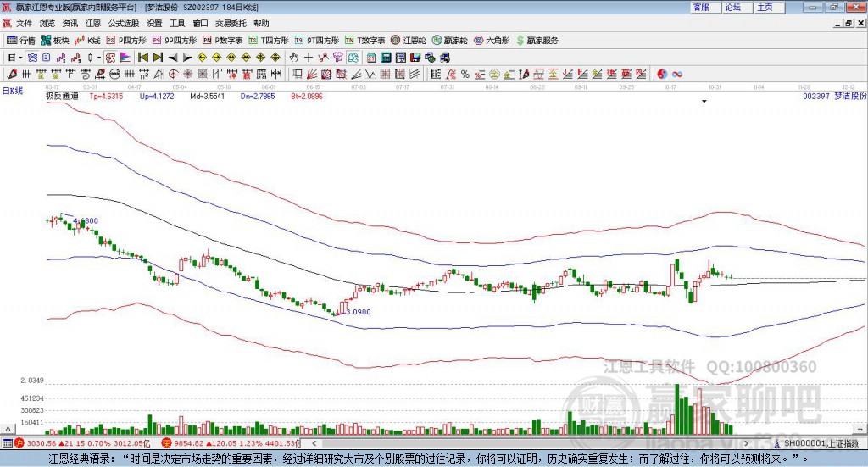
Task: Select the zigzag wave line tool
Action: (x=370, y=74)
